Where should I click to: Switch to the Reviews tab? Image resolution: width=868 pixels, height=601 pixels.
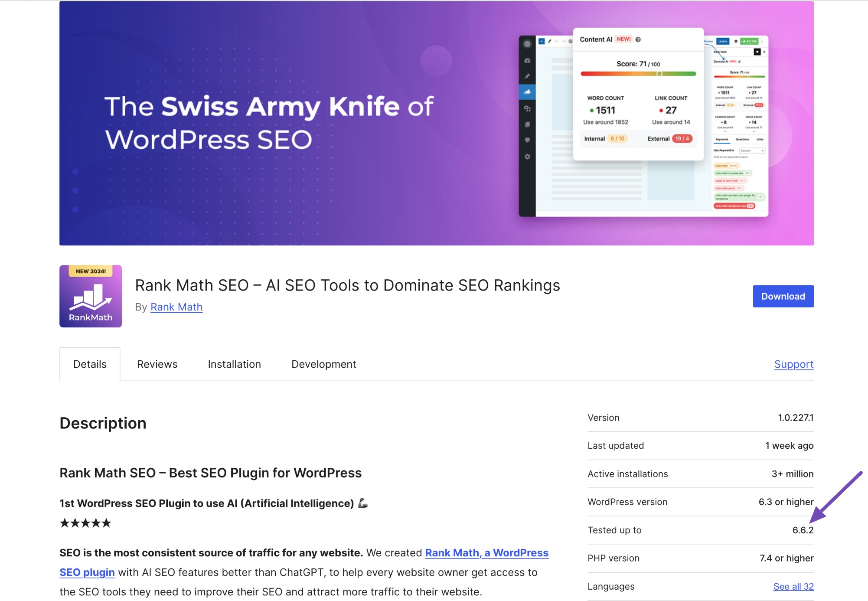click(x=157, y=364)
